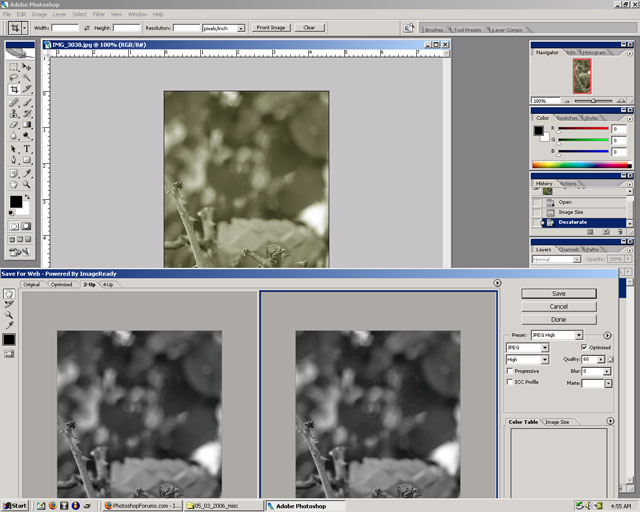The width and height of the screenshot is (640, 512).
Task: Uncheck the Optimized checkbox
Action: [x=585, y=347]
